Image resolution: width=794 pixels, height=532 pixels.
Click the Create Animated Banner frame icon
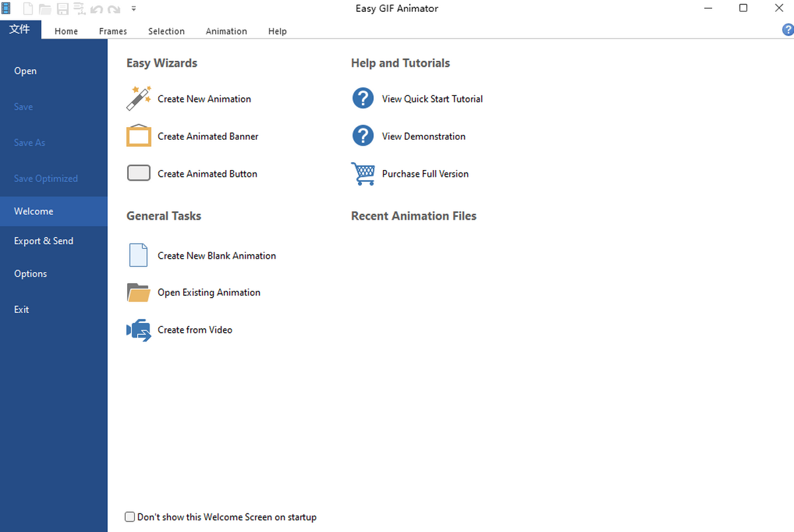tap(139, 136)
